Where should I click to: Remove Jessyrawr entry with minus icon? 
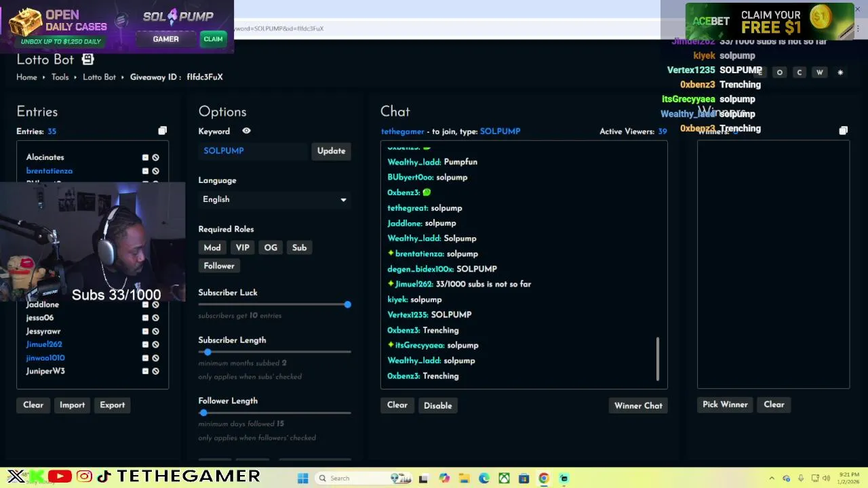point(145,331)
